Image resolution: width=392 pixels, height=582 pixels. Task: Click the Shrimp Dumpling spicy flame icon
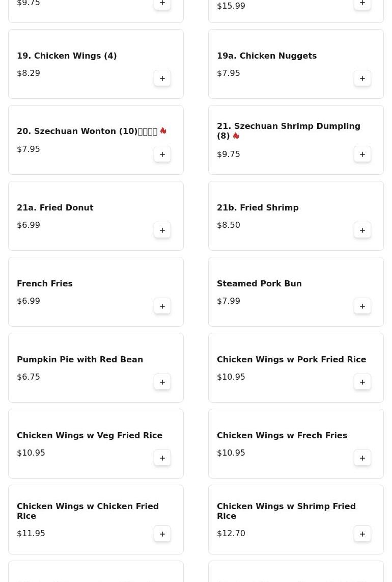pos(236,136)
